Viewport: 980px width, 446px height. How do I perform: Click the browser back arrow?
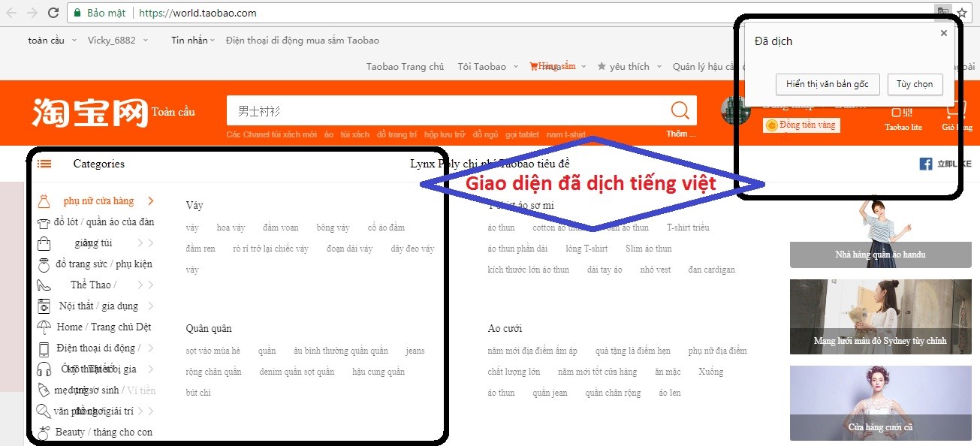coord(11,13)
